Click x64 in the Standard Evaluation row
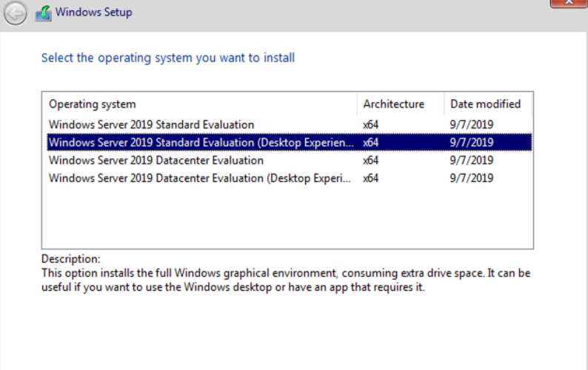The image size is (588, 370). pos(370,124)
